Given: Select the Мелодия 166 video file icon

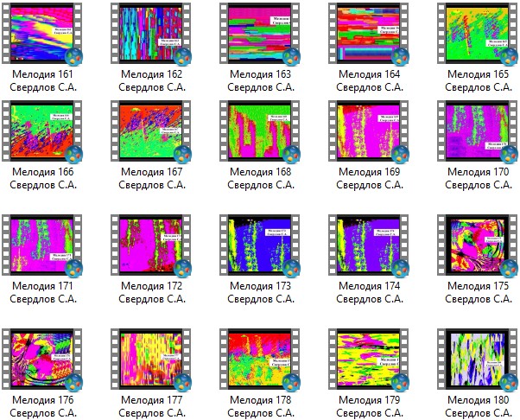Looking at the screenshot, I should pos(43,132).
